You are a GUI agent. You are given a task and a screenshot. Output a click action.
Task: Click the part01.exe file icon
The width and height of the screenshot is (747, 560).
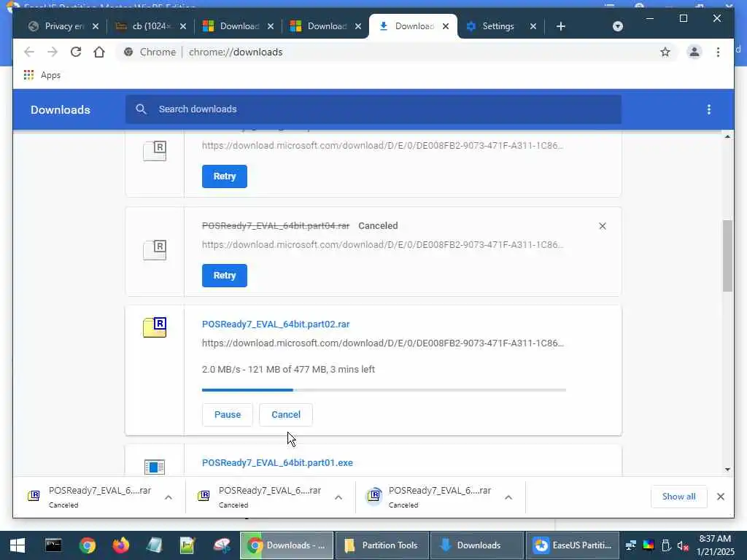pos(155,467)
